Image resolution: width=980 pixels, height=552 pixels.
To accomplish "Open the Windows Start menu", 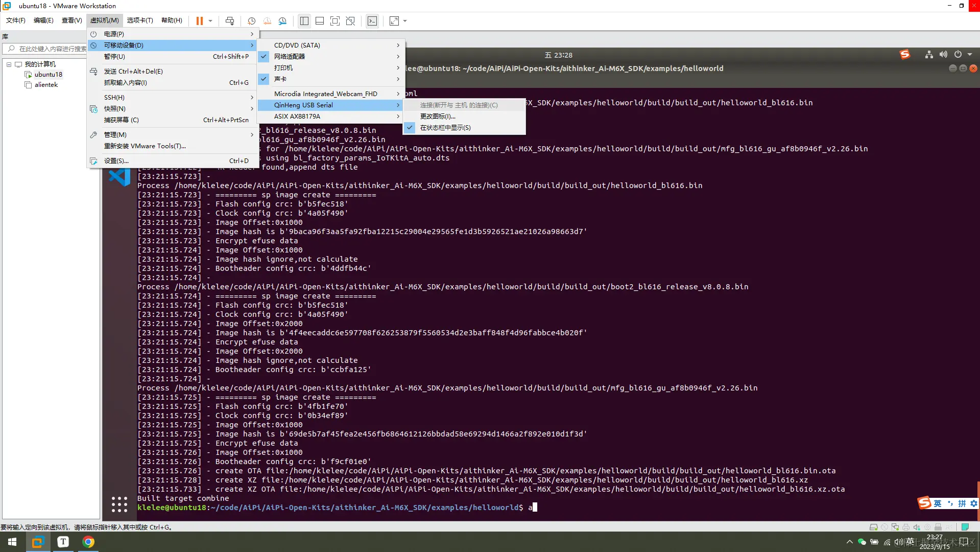I will (12, 542).
